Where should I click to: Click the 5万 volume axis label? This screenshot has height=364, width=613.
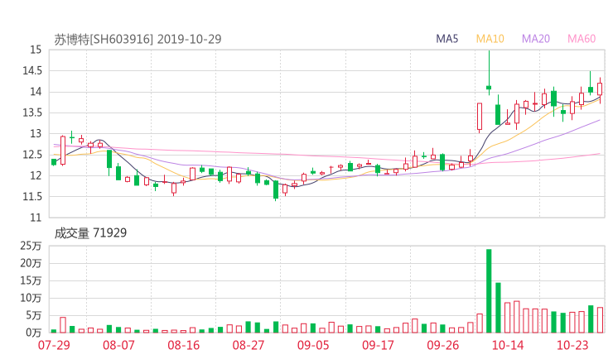[34, 315]
